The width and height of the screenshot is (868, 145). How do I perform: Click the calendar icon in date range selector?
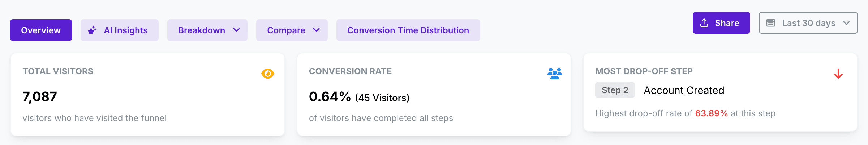771,23
